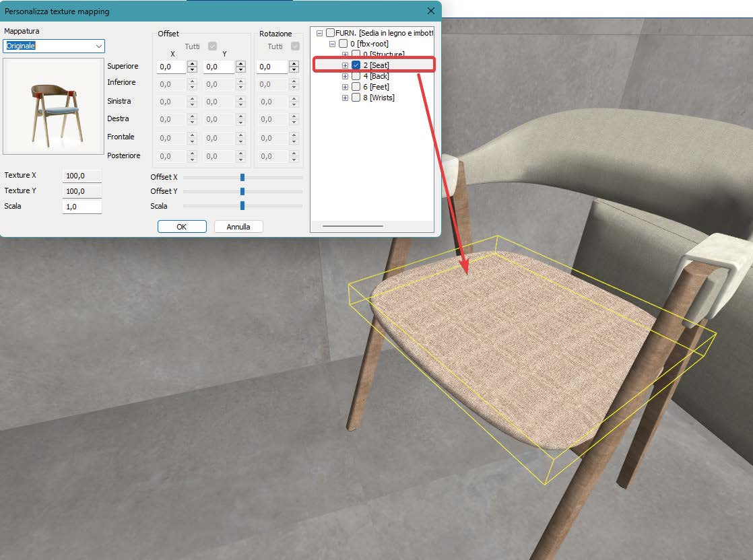The image size is (753, 560).
Task: Expand the 0 [Structure] tree node
Action: (344, 55)
